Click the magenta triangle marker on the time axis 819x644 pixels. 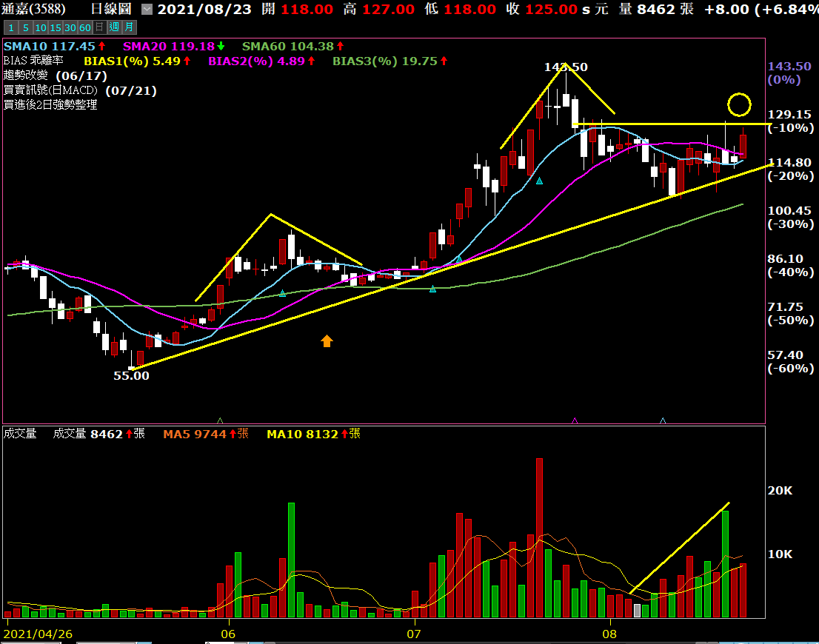(575, 420)
